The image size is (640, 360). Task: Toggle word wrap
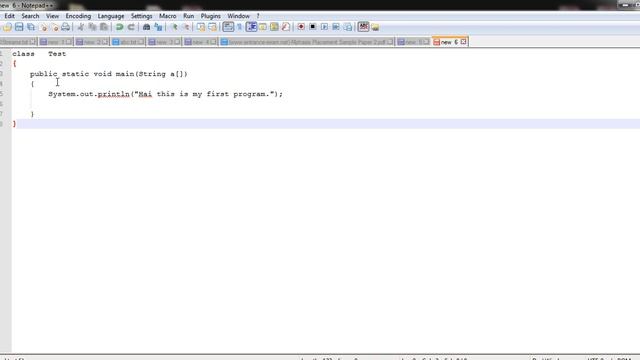click(x=228, y=27)
